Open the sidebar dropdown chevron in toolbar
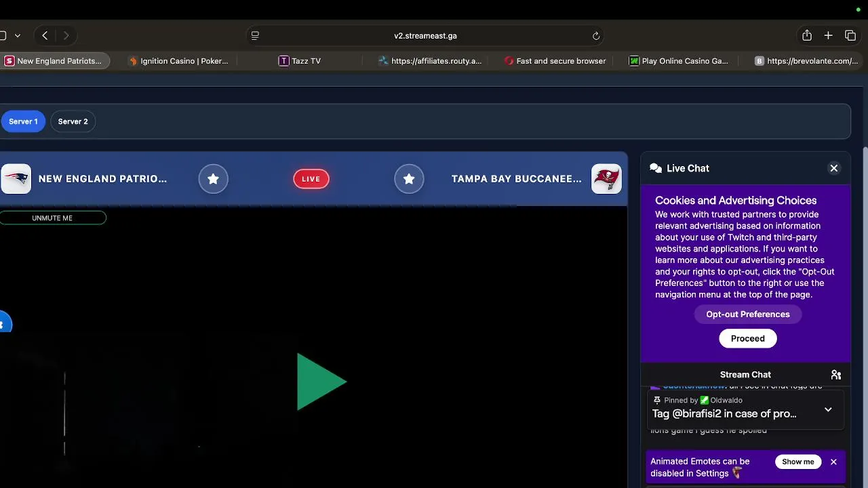Image resolution: width=868 pixels, height=488 pixels. click(x=18, y=35)
